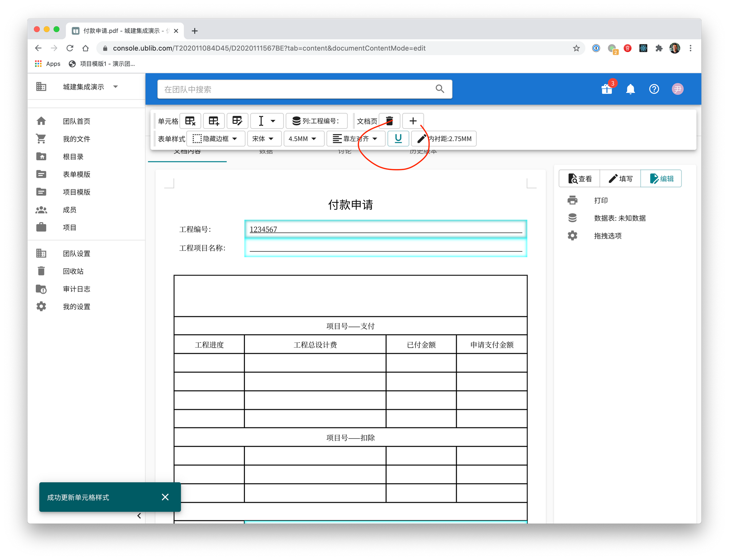This screenshot has width=729, height=560.
Task: Click the 打印 print option
Action: 601,201
